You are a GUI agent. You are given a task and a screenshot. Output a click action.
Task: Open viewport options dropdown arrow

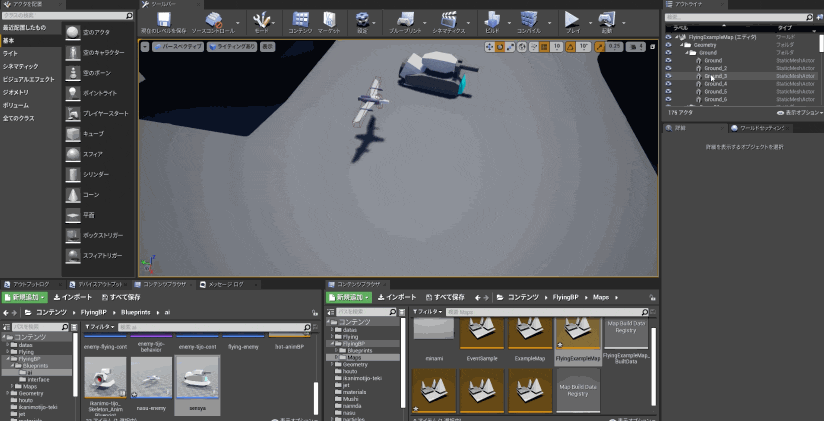pos(145,47)
